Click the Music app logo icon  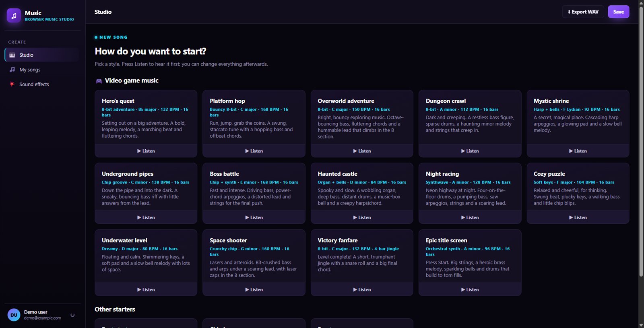(14, 16)
